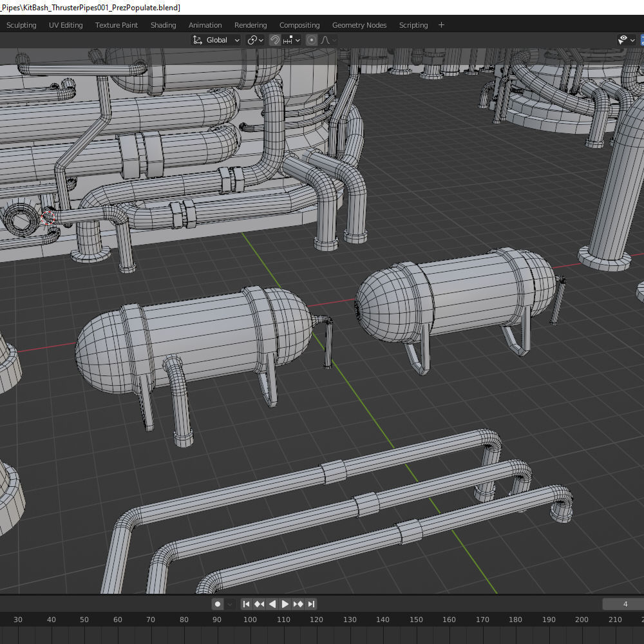Jump to the timeline start frame

coord(246,604)
